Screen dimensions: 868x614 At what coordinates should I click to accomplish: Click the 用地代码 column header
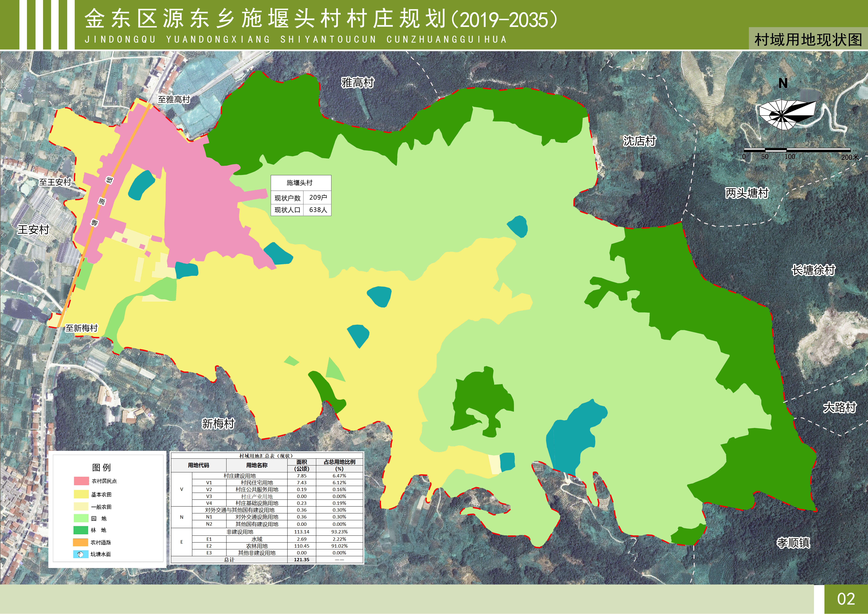198,465
